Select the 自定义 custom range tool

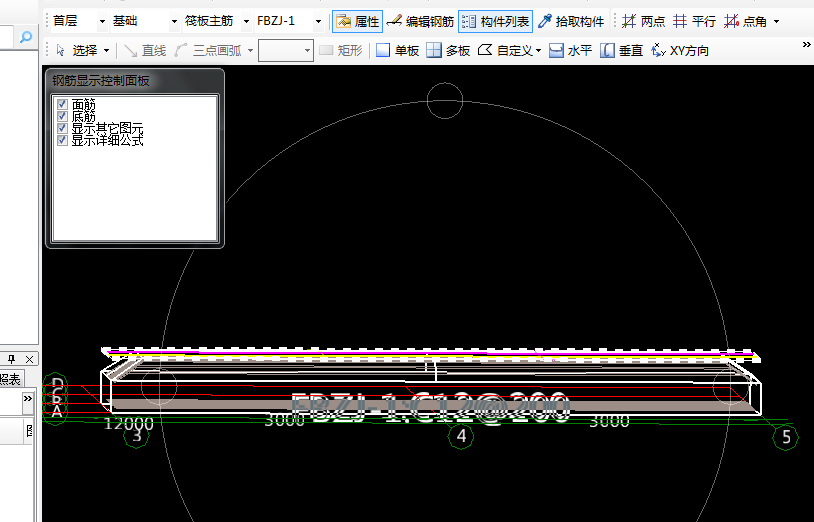(x=505, y=50)
